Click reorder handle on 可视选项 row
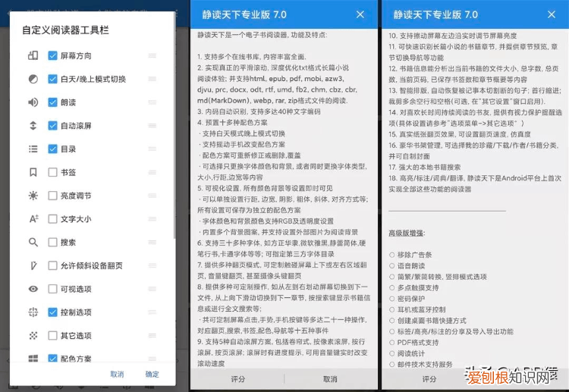This screenshot has height=392, width=569. click(x=152, y=289)
